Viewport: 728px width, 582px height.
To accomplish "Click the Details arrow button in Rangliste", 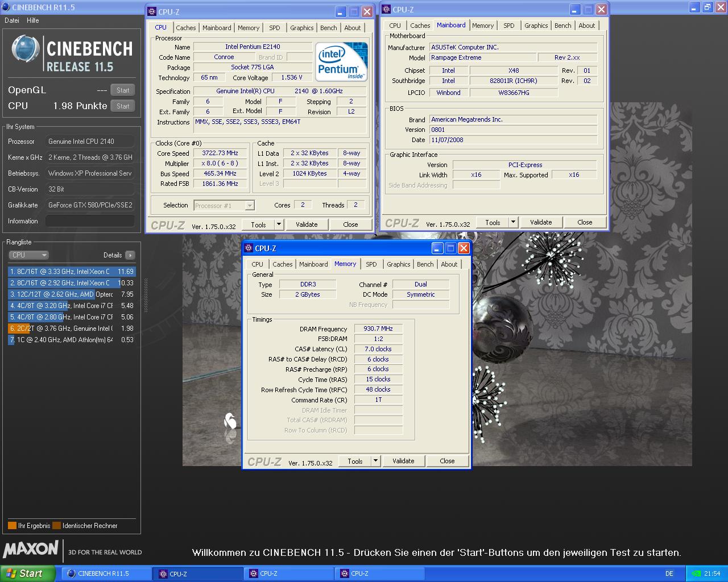I will click(x=130, y=255).
